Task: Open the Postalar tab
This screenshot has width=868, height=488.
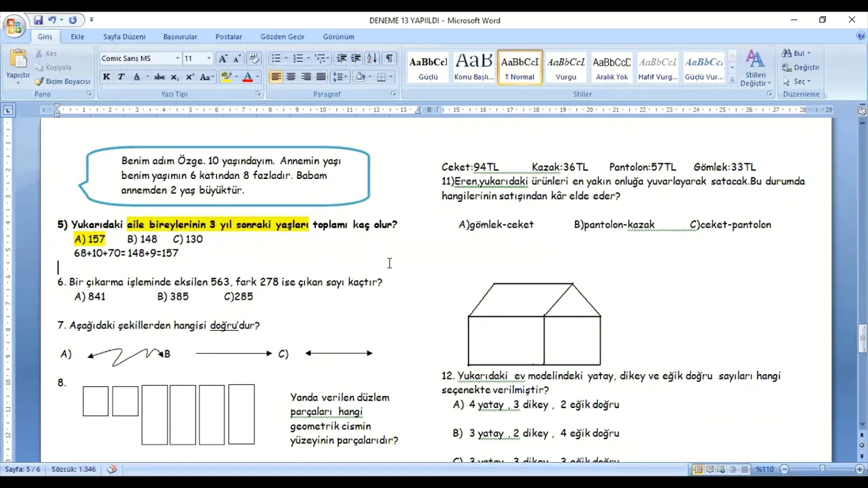Action: click(229, 37)
